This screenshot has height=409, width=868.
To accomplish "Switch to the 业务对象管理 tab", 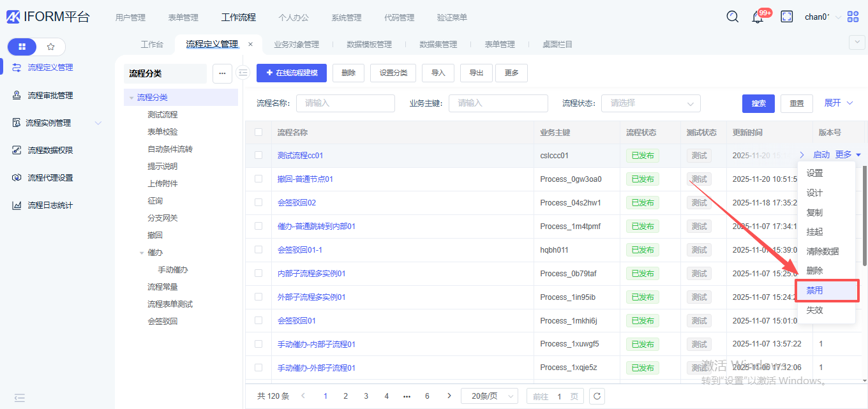I will pyautogui.click(x=296, y=45).
